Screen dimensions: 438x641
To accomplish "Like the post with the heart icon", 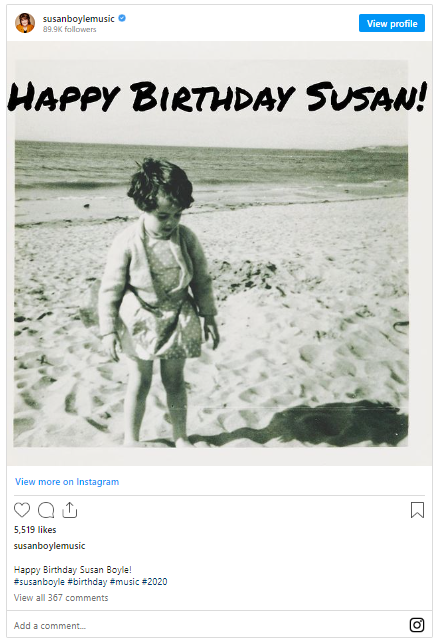I will (x=22, y=510).
